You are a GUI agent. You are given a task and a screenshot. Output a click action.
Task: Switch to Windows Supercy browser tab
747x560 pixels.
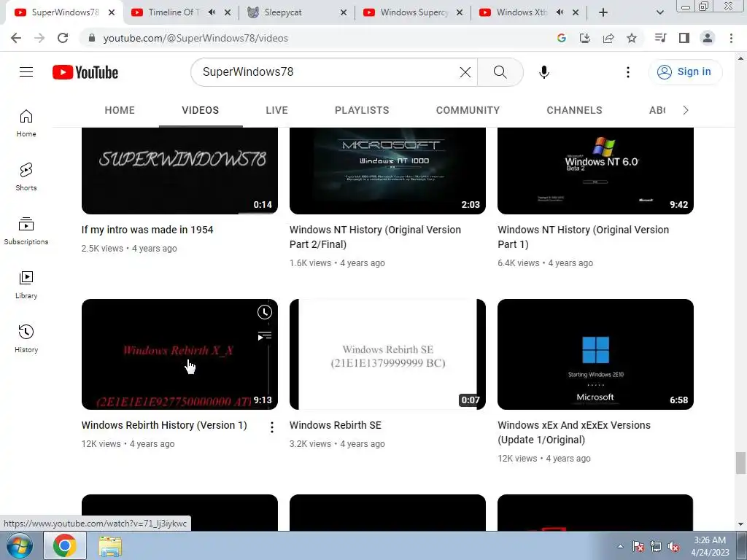413,13
